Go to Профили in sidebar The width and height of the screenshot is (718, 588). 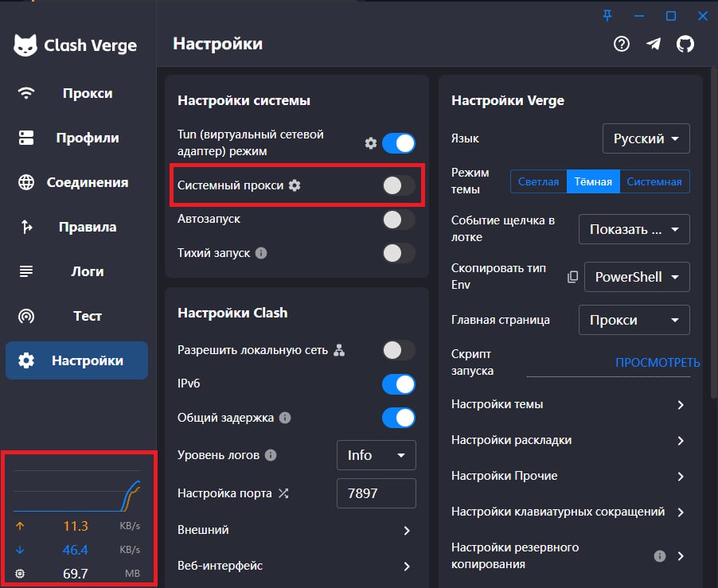pos(76,138)
